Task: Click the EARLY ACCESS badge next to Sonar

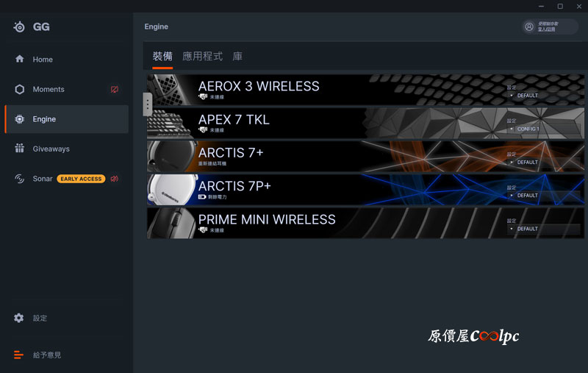Action: [81, 179]
